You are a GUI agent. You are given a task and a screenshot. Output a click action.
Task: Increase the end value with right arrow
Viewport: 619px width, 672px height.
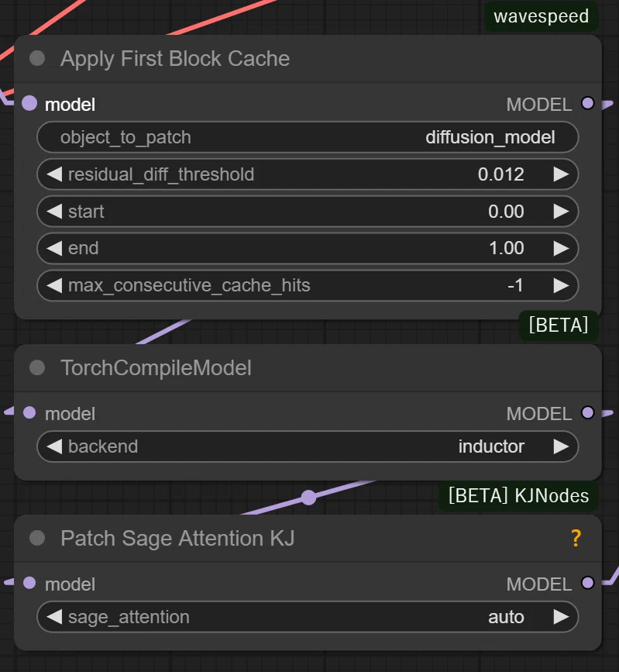pyautogui.click(x=561, y=248)
